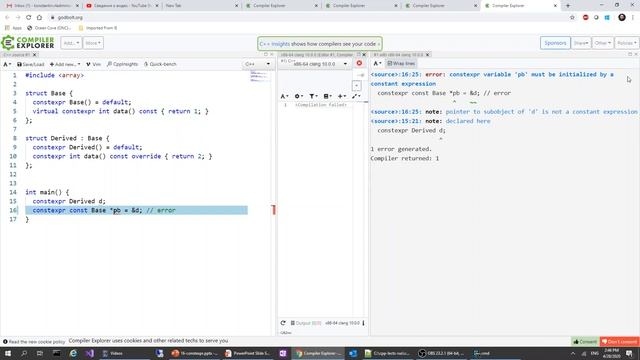Open output pane font size menu
This screenshot has width=640, height=360.
(377, 64)
